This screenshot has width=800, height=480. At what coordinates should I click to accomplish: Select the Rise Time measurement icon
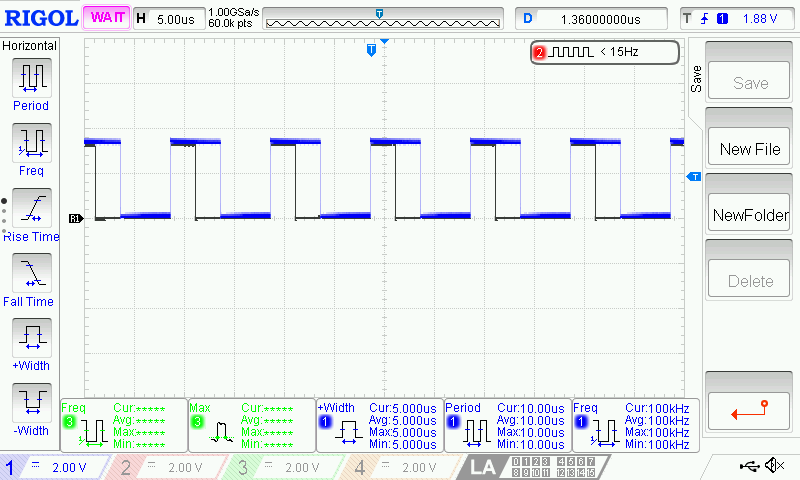point(31,207)
